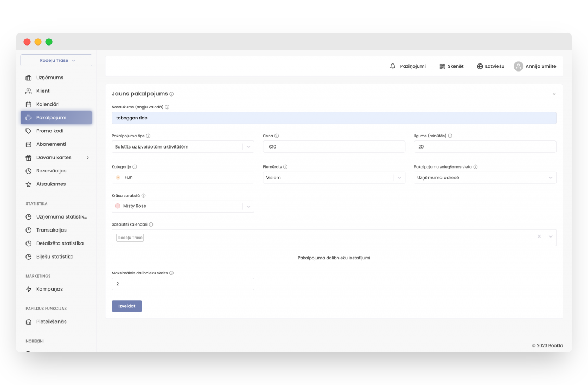Expand Dāvanu kartes submenu

pos(88,158)
